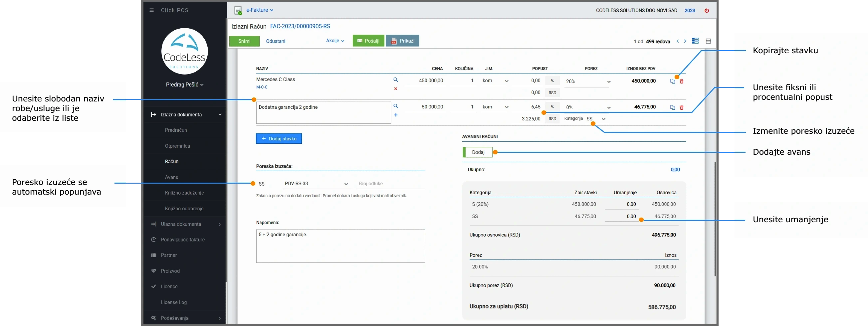The image size is (868, 326).
Task: Expand the Predrag Pešić user menu
Action: [x=185, y=84]
